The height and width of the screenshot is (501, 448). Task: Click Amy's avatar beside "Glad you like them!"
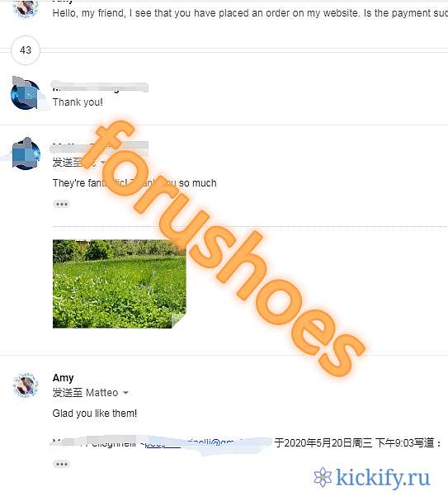click(26, 385)
